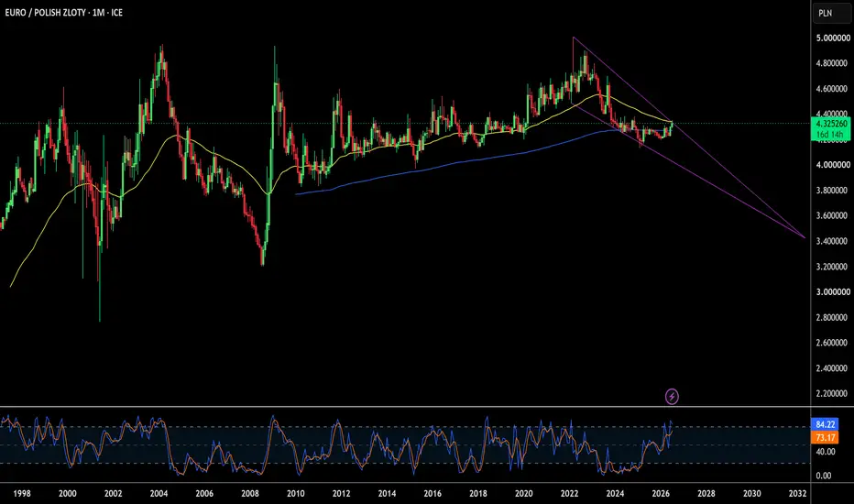Click the orange oscillator value 73.17
The height and width of the screenshot is (504, 854).
825,437
